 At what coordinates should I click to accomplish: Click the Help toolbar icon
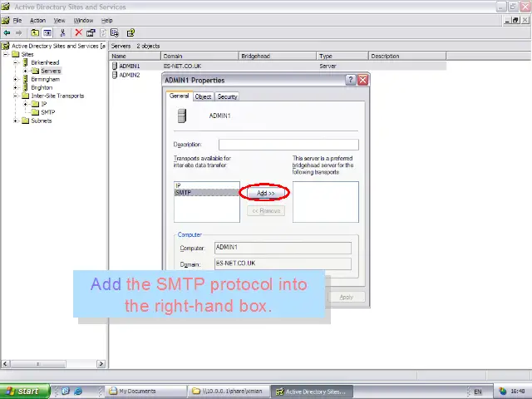pos(131,33)
